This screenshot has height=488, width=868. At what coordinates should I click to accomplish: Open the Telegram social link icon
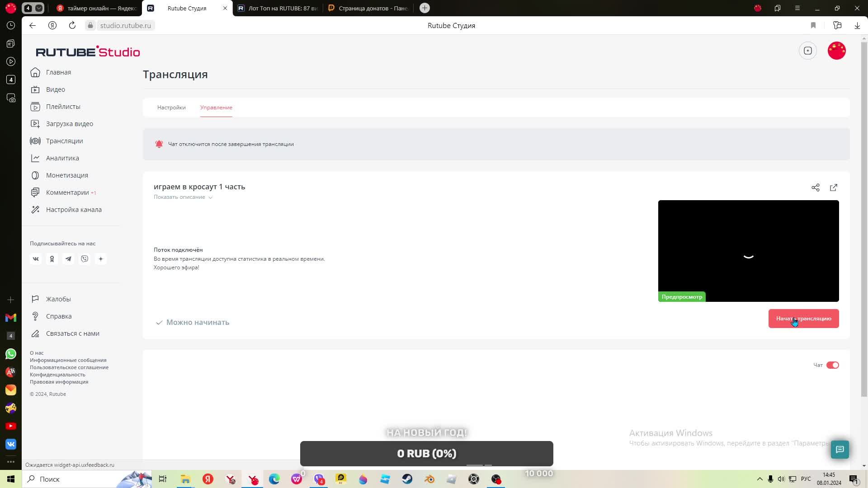pyautogui.click(x=68, y=259)
